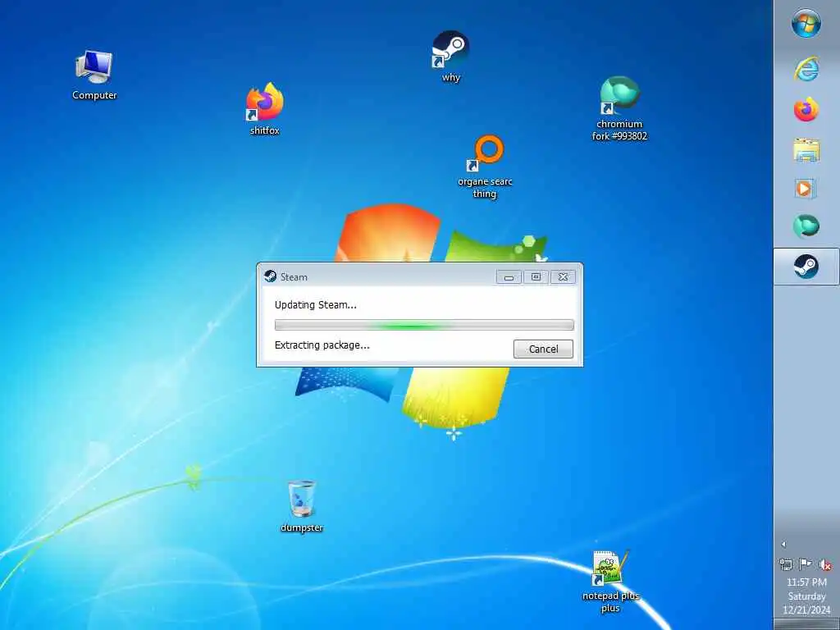Open the clock showing 11:57 PM
The width and height of the screenshot is (840, 630).
pos(806,582)
